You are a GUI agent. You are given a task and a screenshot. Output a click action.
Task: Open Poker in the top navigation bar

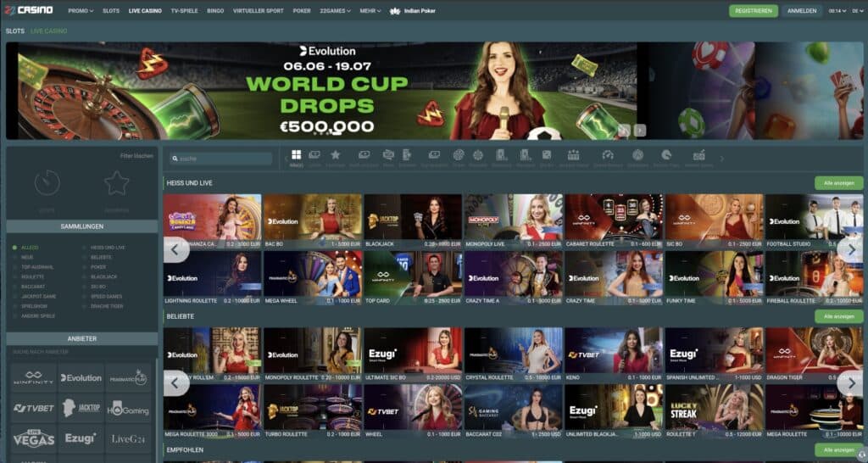(x=302, y=11)
